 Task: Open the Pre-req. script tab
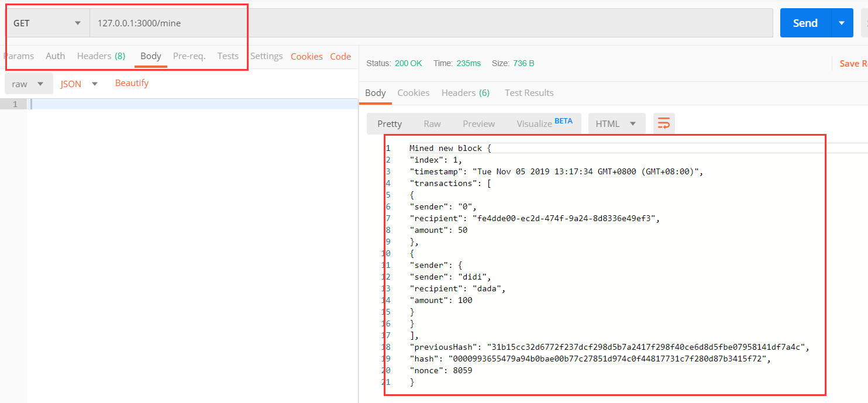coord(189,56)
